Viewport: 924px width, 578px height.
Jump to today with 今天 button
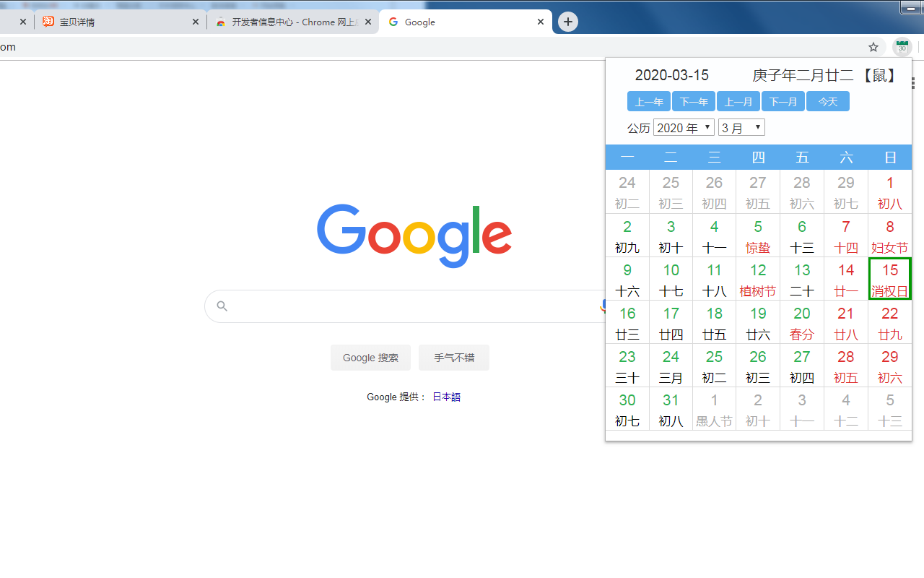(x=828, y=102)
